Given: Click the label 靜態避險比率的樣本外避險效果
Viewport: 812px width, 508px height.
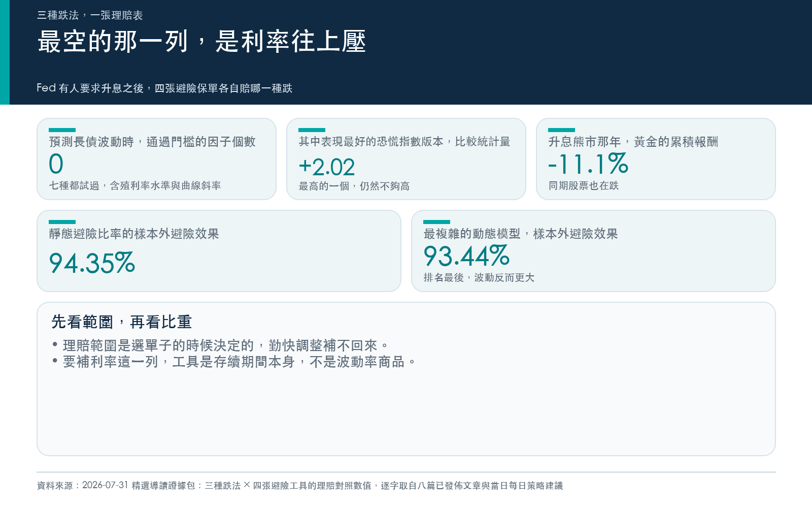Looking at the screenshot, I should tap(134, 234).
